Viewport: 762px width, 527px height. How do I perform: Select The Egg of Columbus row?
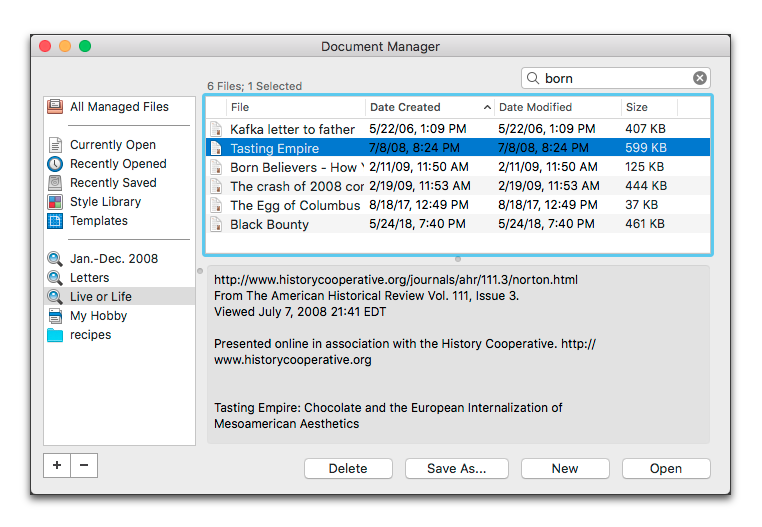tap(458, 205)
